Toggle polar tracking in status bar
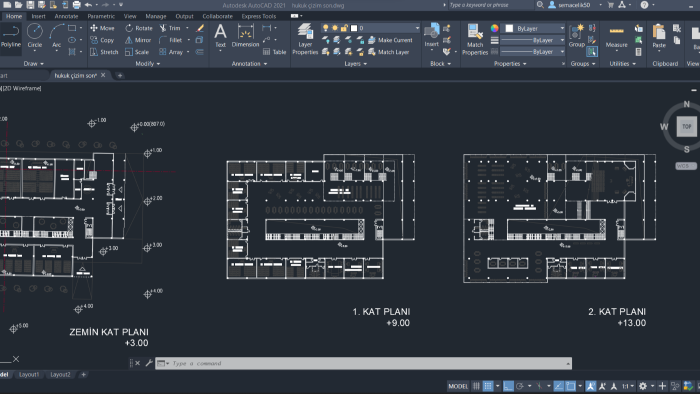Image resolution: width=700 pixels, height=394 pixels. click(520, 386)
